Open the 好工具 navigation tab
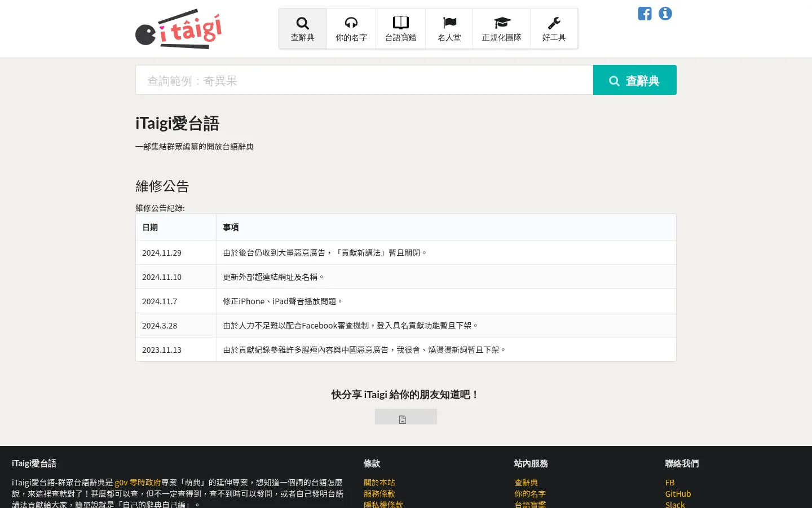This screenshot has width=812, height=508. [x=554, y=29]
